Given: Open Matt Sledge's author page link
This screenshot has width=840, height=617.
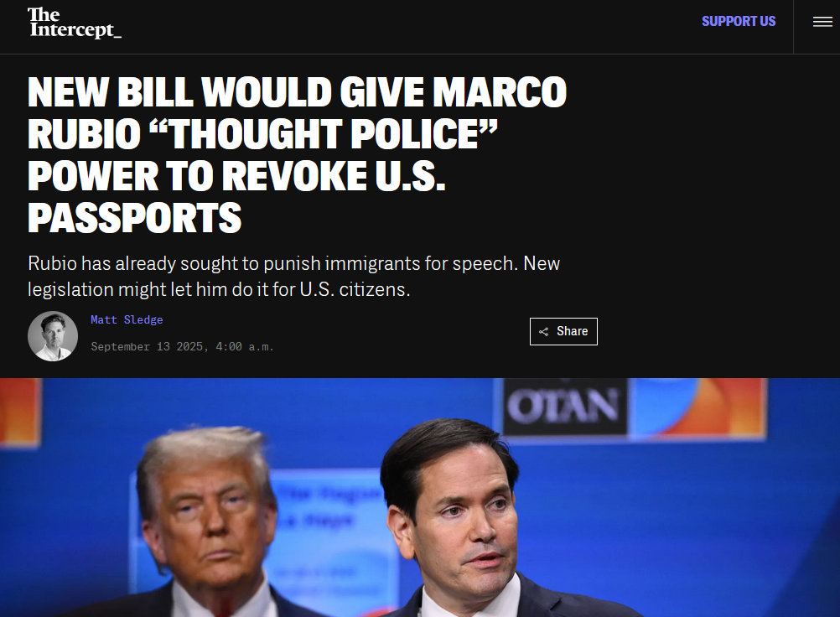Looking at the screenshot, I should pyautogui.click(x=127, y=319).
